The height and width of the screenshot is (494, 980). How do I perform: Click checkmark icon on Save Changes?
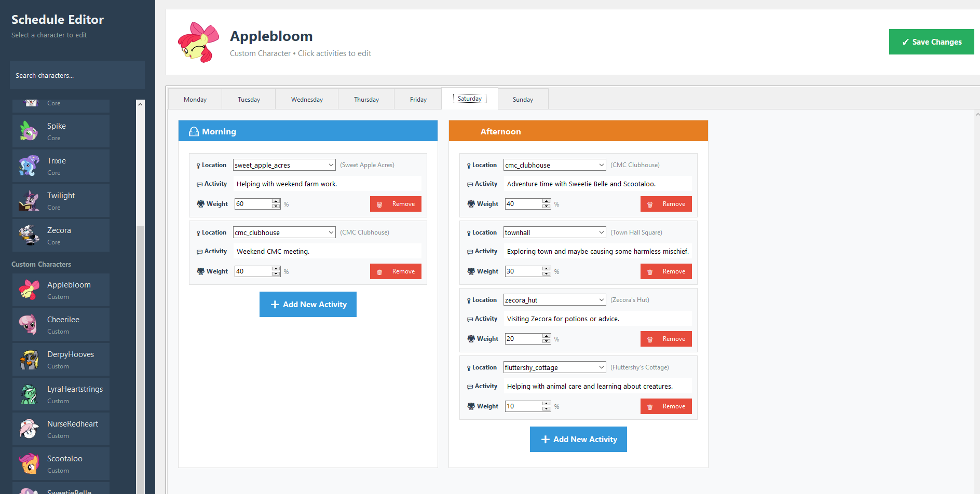coord(905,42)
